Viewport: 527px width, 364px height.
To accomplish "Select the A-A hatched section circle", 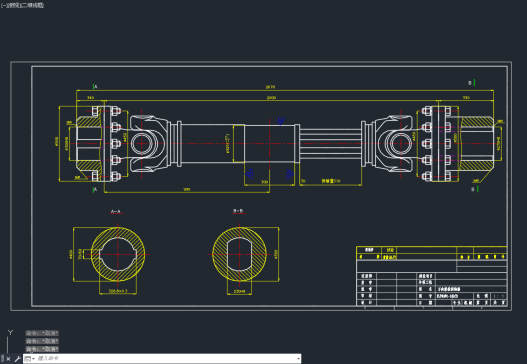I will coord(118,254).
